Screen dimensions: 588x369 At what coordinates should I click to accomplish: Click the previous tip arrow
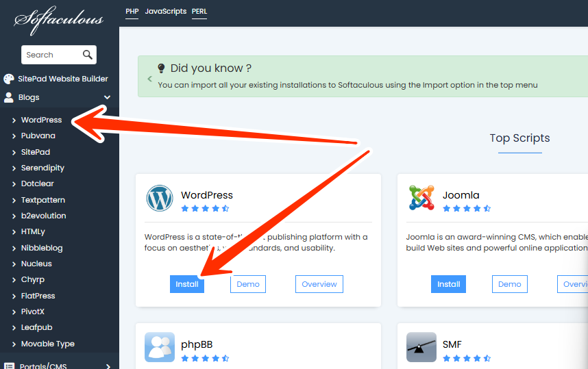click(x=149, y=79)
